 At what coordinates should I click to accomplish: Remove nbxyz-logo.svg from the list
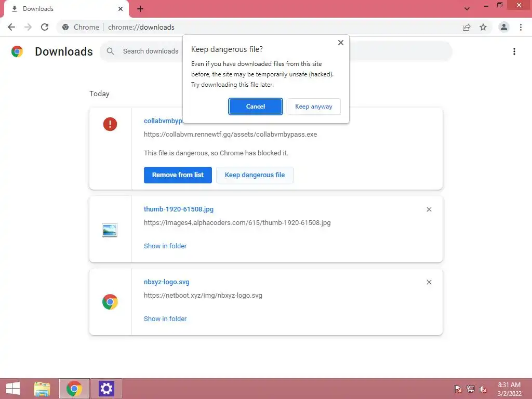[429, 282]
